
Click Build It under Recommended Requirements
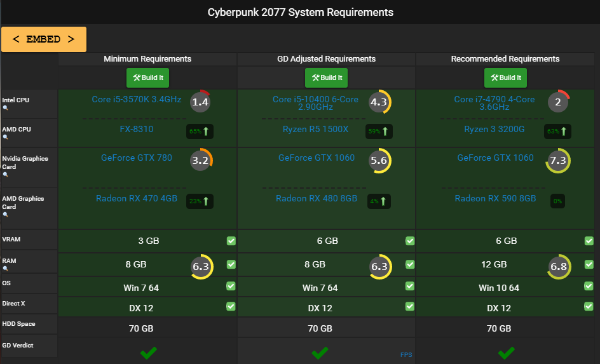tap(505, 78)
